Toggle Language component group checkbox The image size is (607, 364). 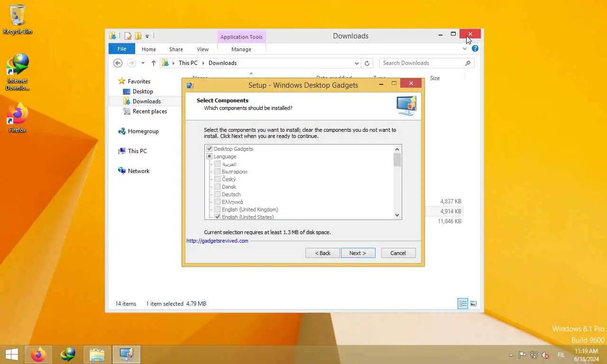[x=209, y=156]
